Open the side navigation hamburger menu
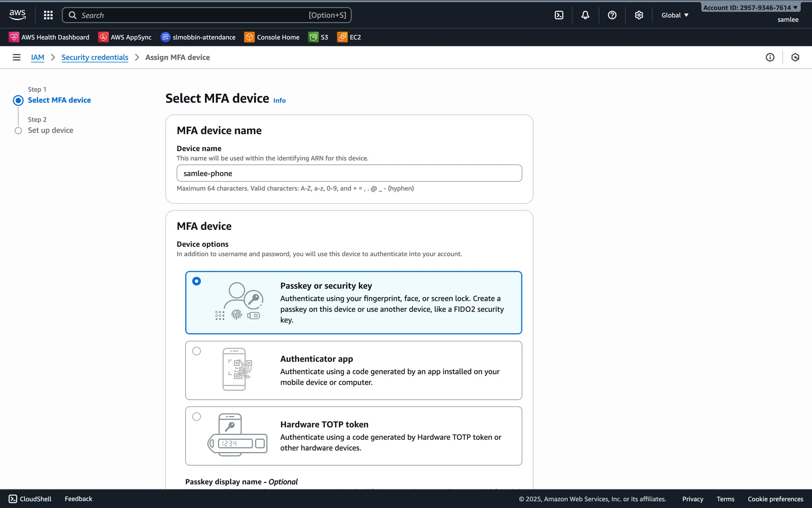 [16, 57]
